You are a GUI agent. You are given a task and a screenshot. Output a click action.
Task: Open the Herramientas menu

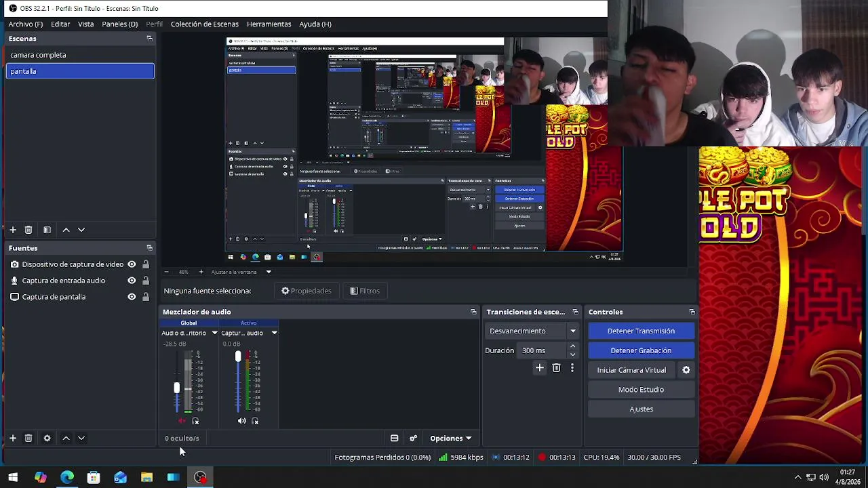[x=269, y=24]
